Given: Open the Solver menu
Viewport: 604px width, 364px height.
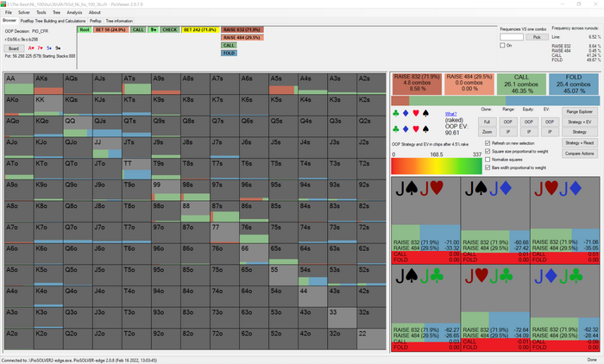Looking at the screenshot, I should point(24,12).
